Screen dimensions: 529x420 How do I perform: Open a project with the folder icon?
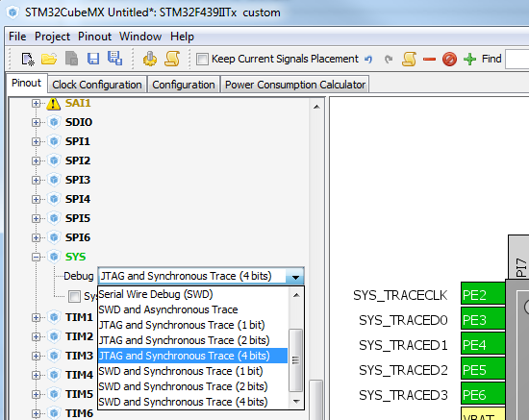(x=49, y=59)
